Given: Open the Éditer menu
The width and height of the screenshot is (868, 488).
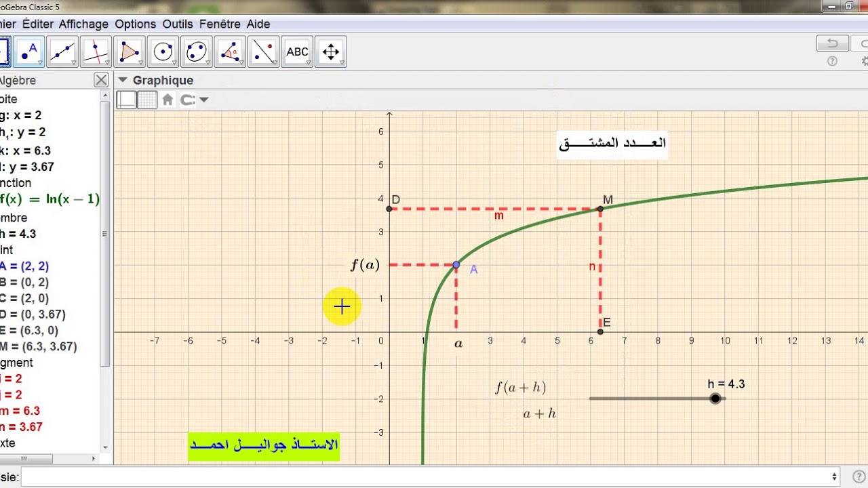Looking at the screenshot, I should point(37,24).
